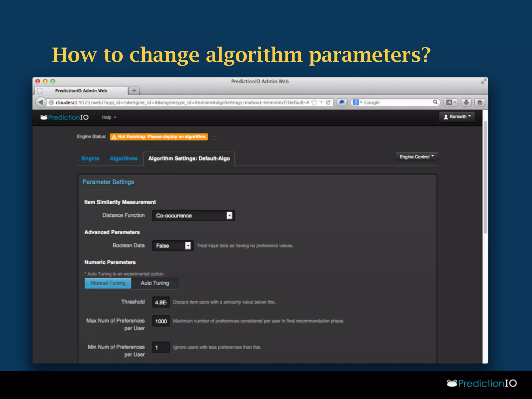Click the Threshold input field

[x=161, y=302]
